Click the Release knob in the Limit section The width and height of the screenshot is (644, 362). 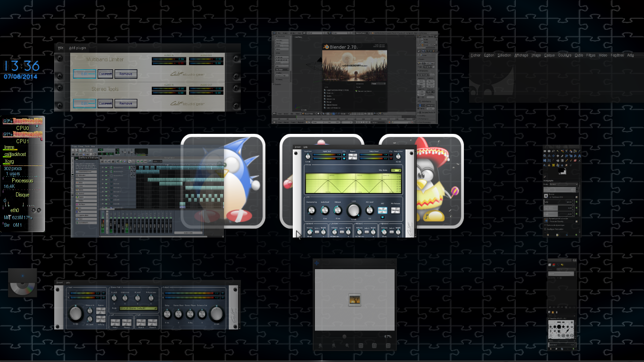click(338, 210)
